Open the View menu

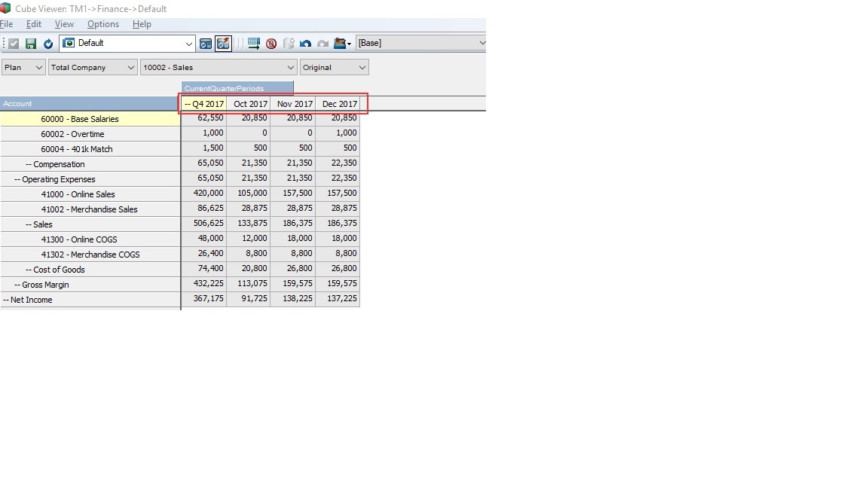pos(64,24)
